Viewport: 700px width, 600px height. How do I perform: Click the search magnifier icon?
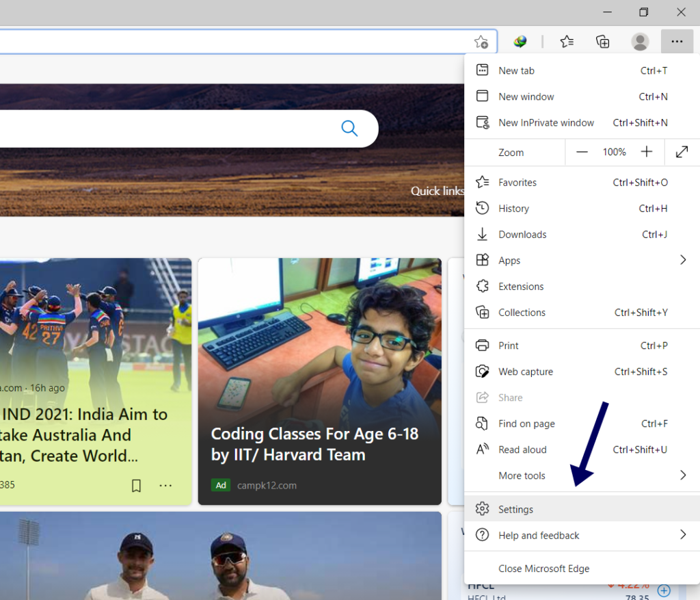[349, 129]
